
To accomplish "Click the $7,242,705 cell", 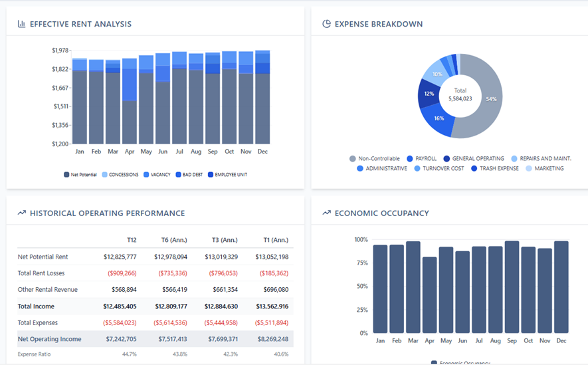I will click(x=121, y=339).
